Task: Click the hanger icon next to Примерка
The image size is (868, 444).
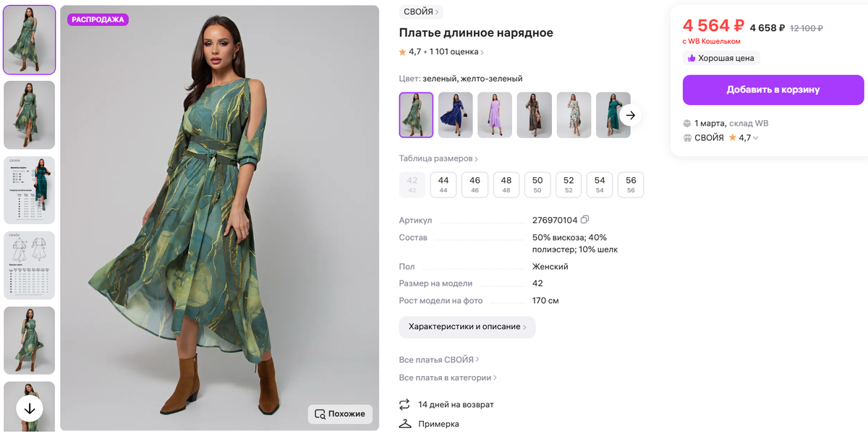Action: [x=403, y=424]
